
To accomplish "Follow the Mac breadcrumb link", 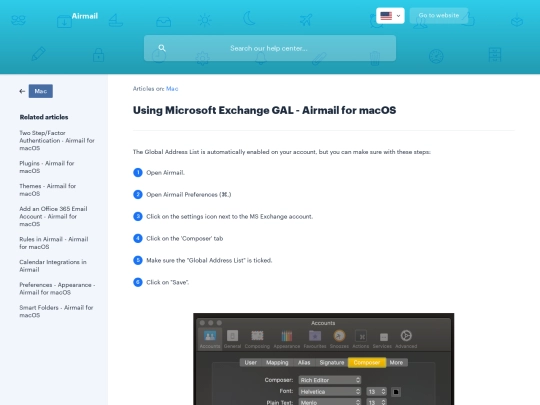I will click(172, 89).
